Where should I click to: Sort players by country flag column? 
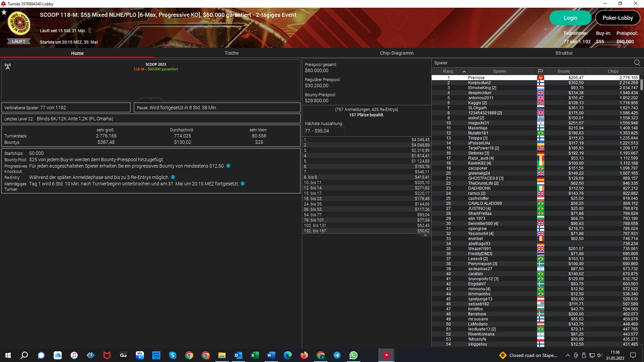[540, 71]
